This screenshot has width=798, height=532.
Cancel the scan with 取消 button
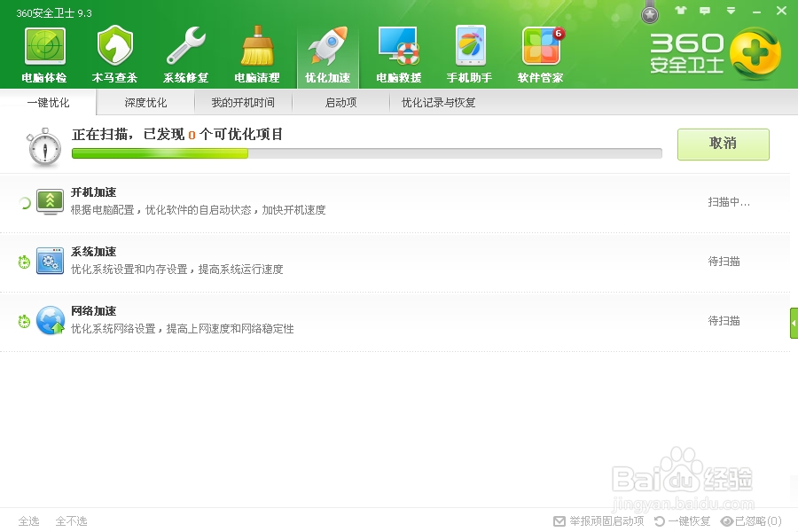[x=724, y=144]
